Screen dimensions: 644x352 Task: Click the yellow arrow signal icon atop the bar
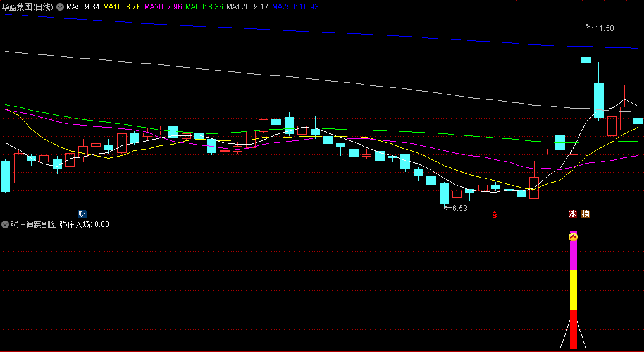[573, 237]
